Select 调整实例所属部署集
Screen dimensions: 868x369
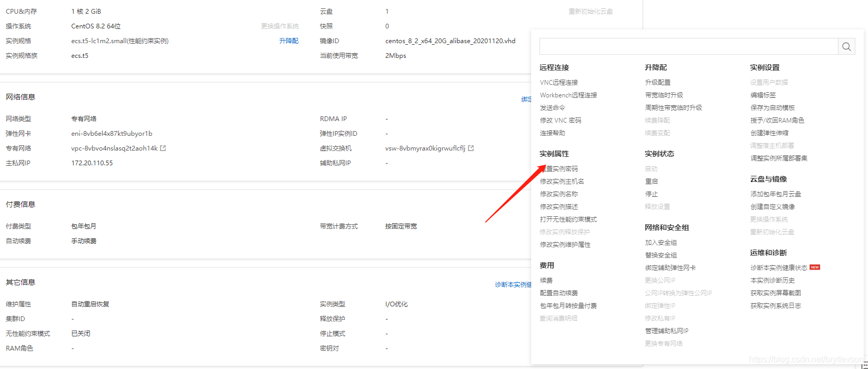tap(779, 158)
